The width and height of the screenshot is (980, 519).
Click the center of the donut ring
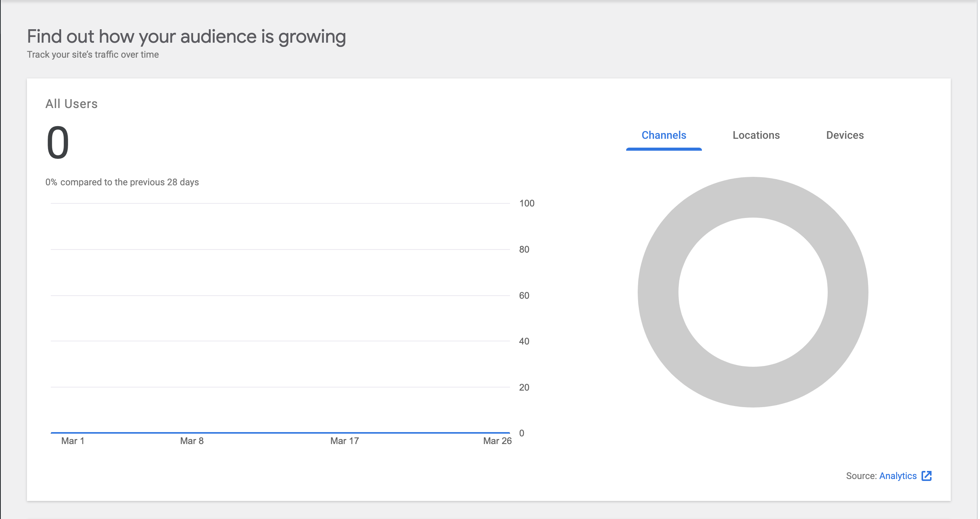pos(753,292)
